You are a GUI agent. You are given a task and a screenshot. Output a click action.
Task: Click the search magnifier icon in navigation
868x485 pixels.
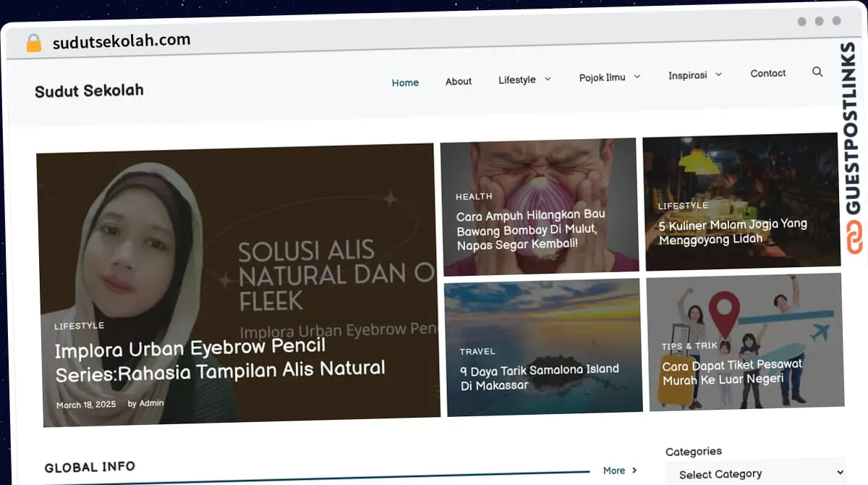[817, 72]
